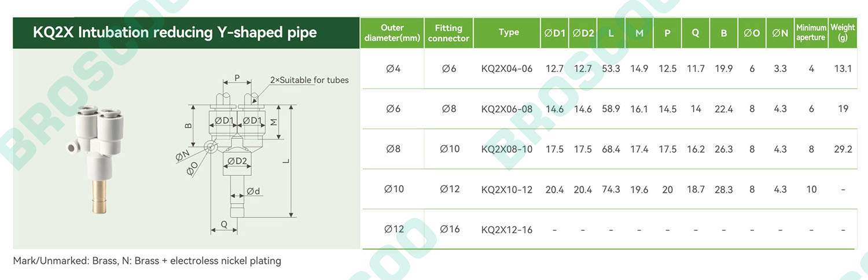Click the ∅D1 column header
Screen dimensions: 868x280
pyautogui.click(x=555, y=32)
